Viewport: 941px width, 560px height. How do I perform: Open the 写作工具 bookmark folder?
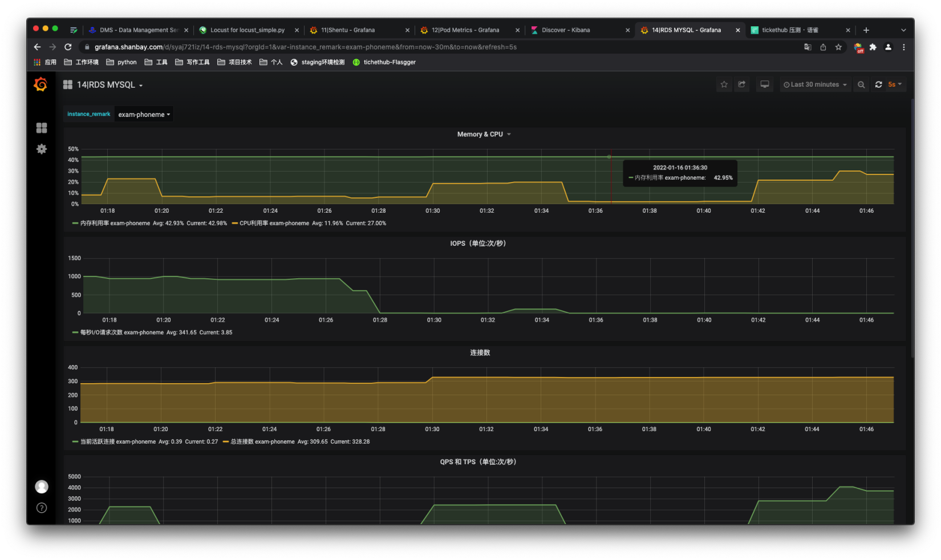click(192, 62)
